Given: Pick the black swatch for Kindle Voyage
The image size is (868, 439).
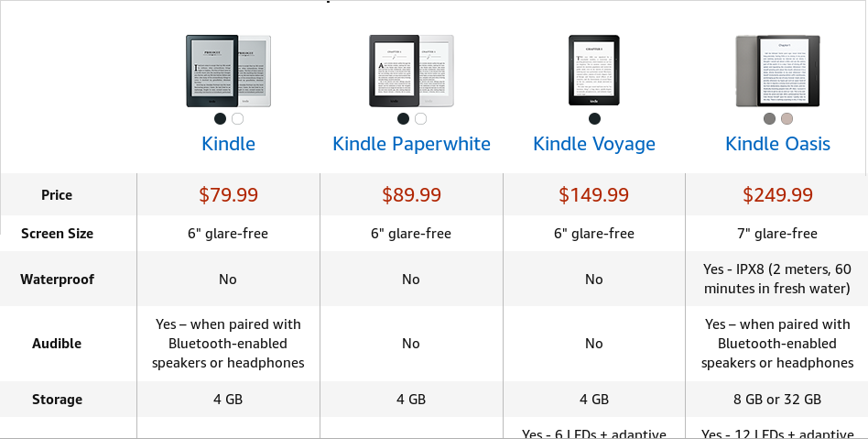Looking at the screenshot, I should pos(594,118).
